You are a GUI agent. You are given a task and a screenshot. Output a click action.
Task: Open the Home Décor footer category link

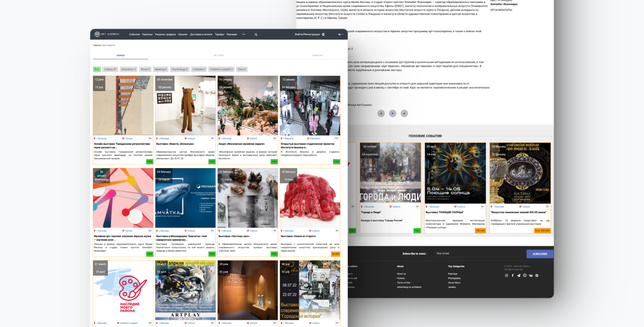(454, 283)
